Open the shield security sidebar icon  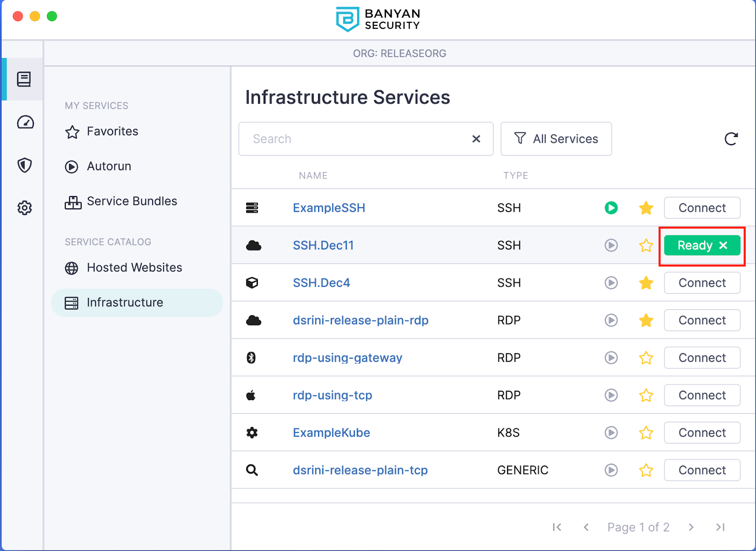[x=25, y=165]
